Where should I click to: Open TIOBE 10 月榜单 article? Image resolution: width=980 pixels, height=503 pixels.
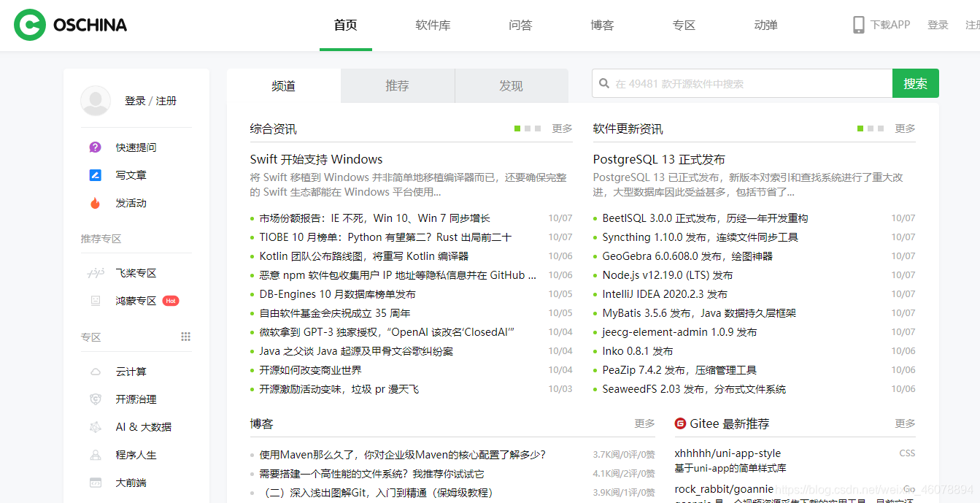(386, 237)
